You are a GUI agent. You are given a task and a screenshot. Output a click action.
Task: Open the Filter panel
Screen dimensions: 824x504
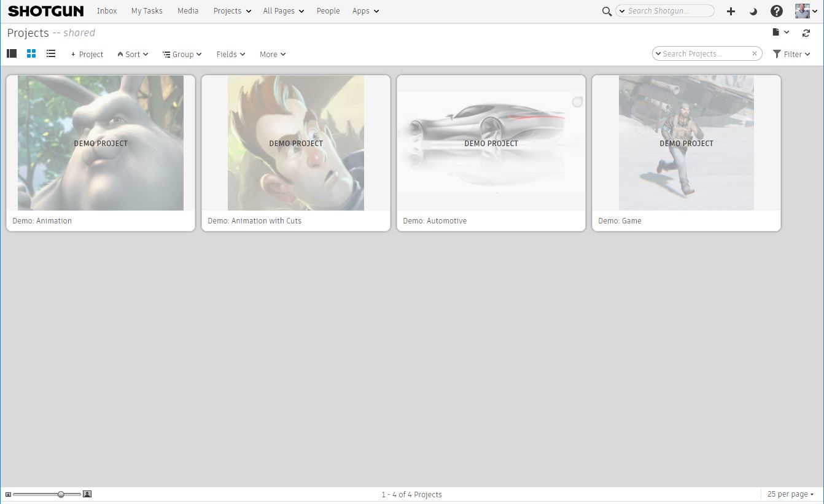(x=791, y=54)
